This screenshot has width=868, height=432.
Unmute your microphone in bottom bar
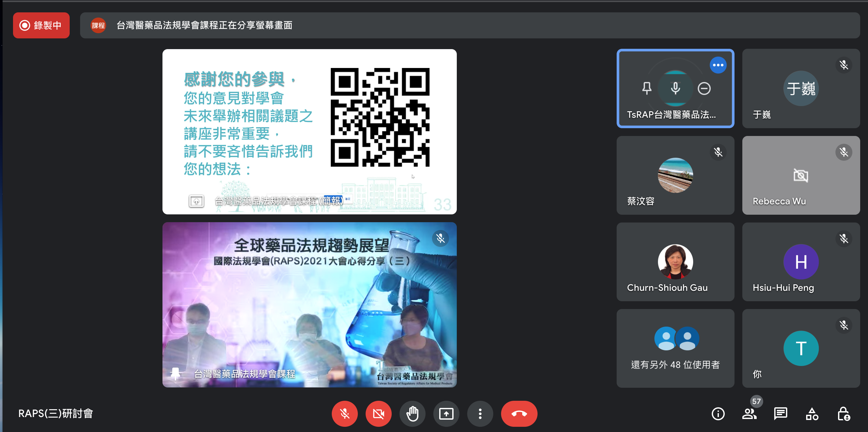click(344, 413)
